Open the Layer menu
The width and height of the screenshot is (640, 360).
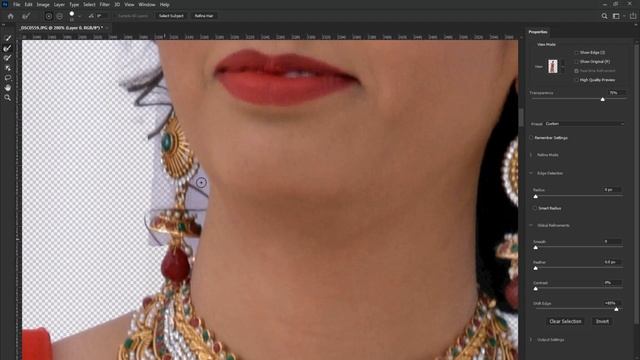(59, 4)
